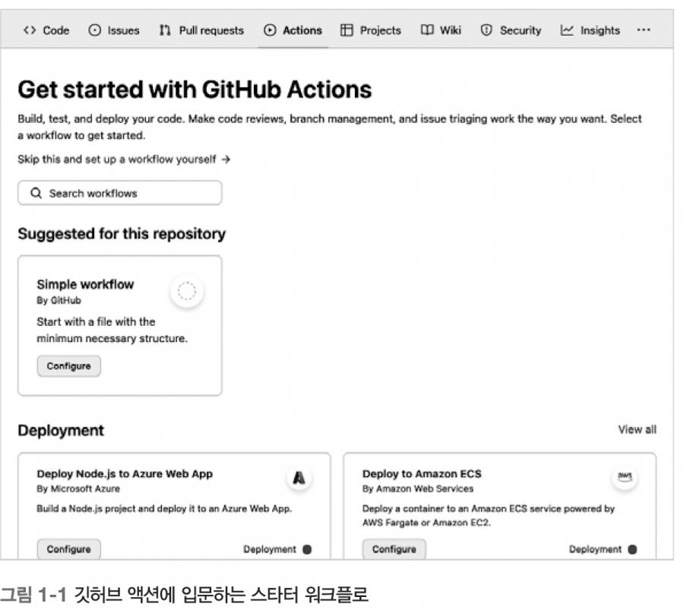Screen dimensions: 684x616
Task: View the Insights tab
Action: 591,30
